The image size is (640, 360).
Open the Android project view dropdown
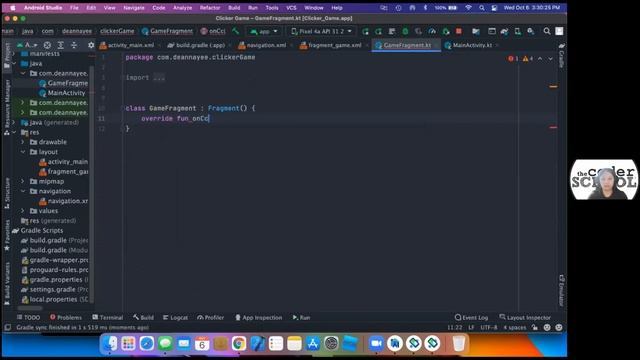click(x=27, y=45)
